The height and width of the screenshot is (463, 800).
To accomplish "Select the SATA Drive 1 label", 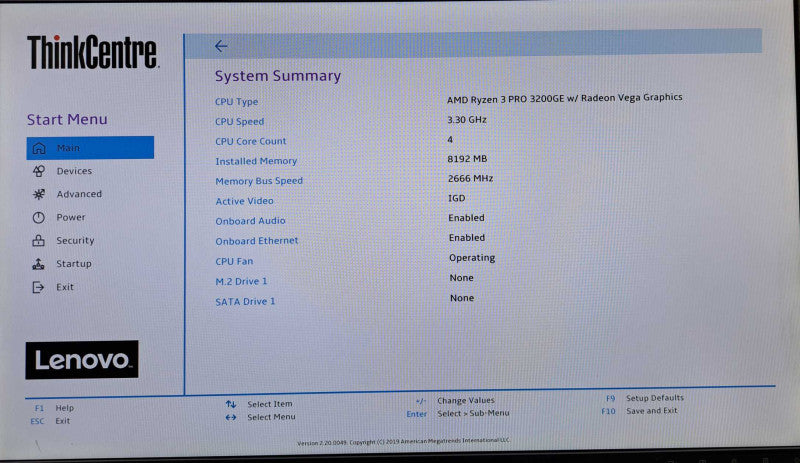I will tap(245, 302).
